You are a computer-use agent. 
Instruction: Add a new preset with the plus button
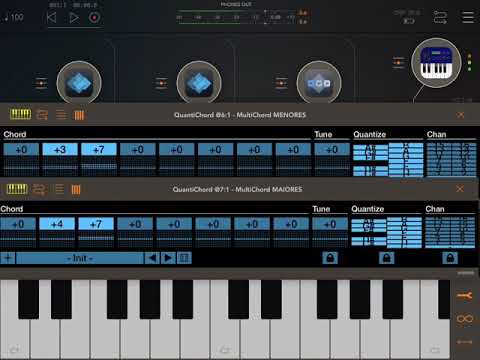[8, 258]
